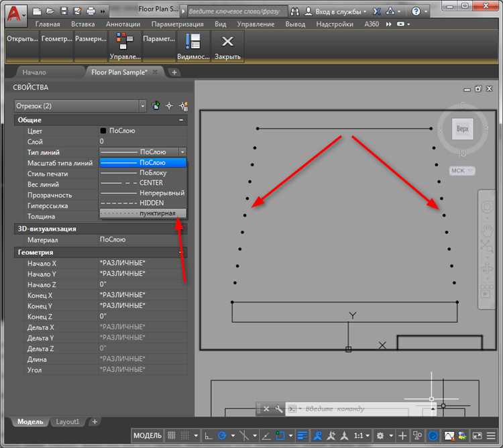Click the binoculars search icon

296,12
